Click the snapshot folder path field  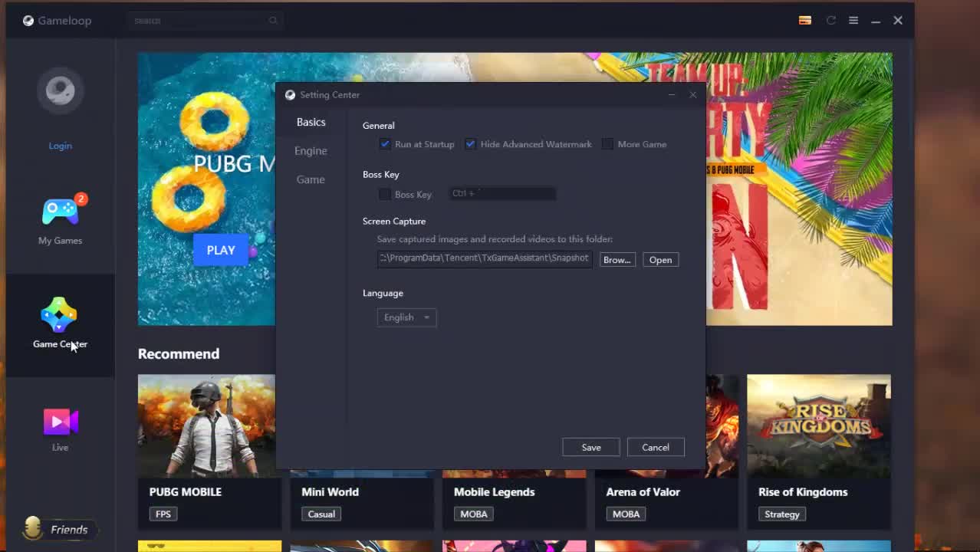[485, 258]
